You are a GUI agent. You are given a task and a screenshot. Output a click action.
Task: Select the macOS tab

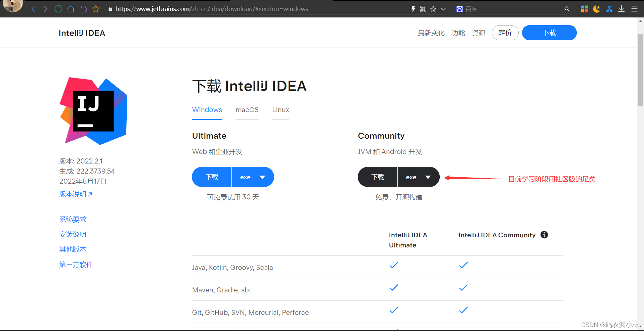tap(247, 110)
